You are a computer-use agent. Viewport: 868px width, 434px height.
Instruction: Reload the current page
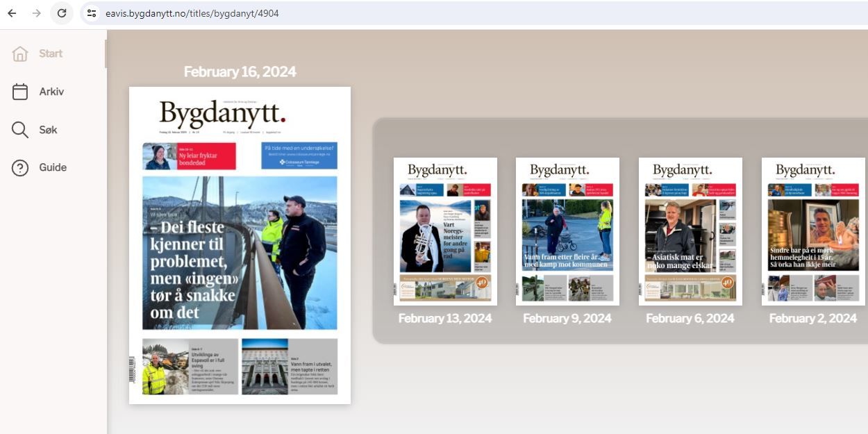pos(62,13)
